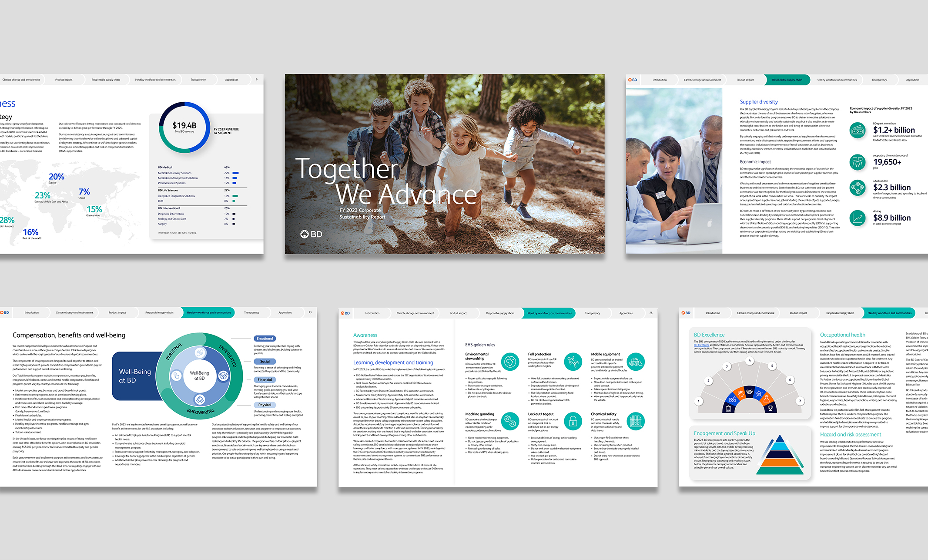Click the '16%' Rest of the world figure
Viewport: 928px width, 560px height.
click(x=30, y=232)
